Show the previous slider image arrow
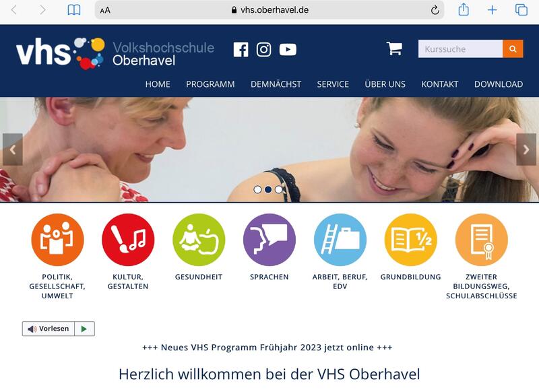 13,150
